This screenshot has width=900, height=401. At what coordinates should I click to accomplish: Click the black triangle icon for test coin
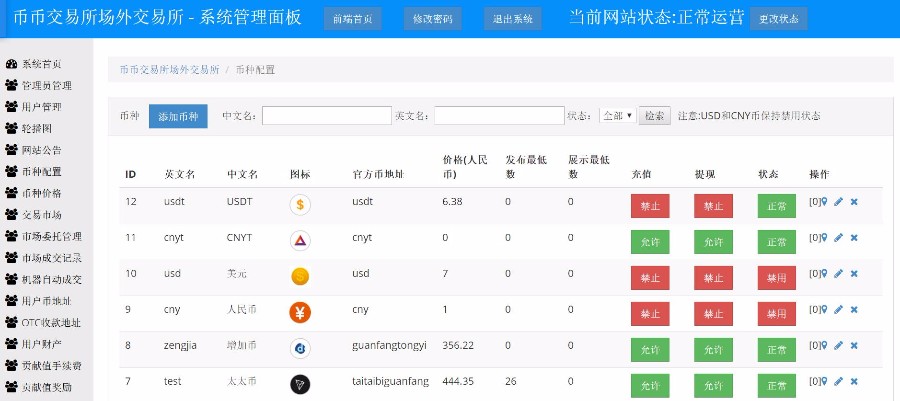click(299, 384)
